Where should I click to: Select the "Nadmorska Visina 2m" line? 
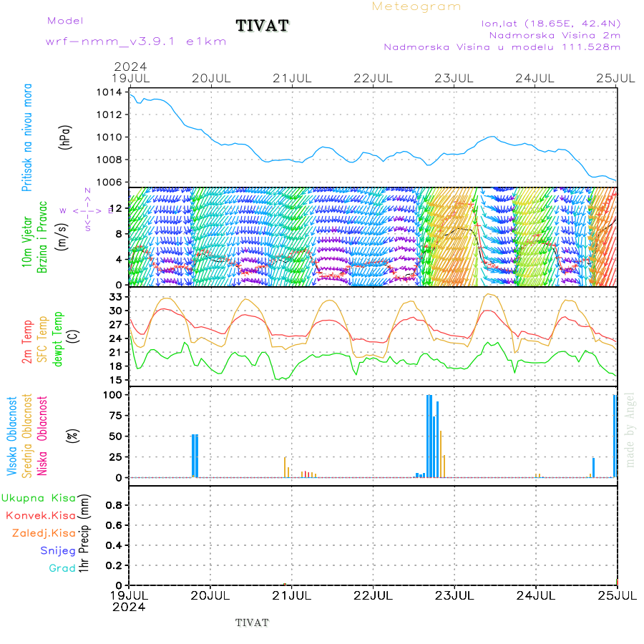(555, 35)
